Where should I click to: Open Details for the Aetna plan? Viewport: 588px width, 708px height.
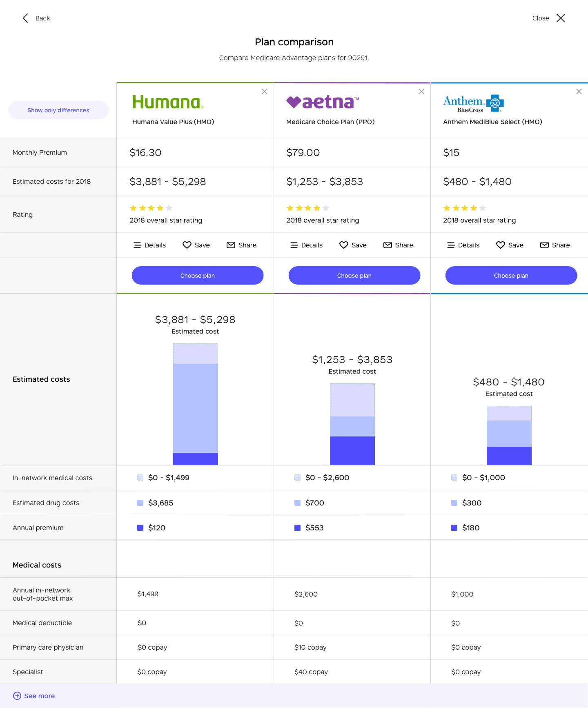[306, 245]
